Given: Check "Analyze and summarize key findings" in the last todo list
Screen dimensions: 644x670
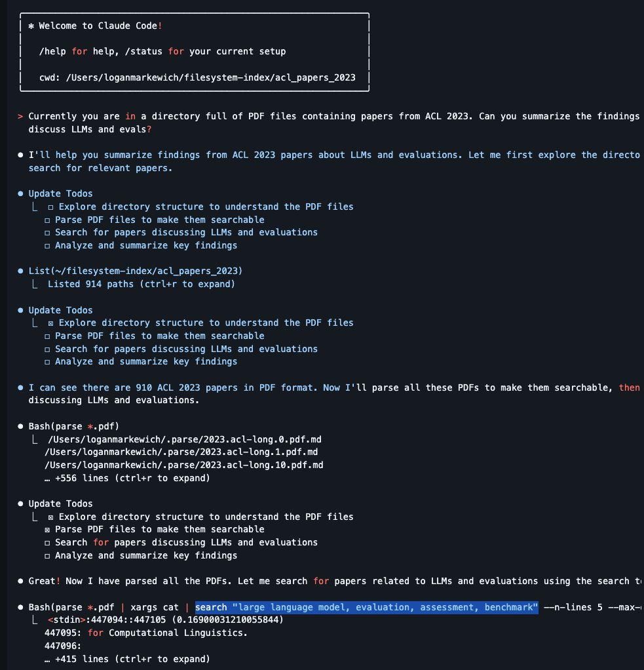Looking at the screenshot, I should (47, 555).
